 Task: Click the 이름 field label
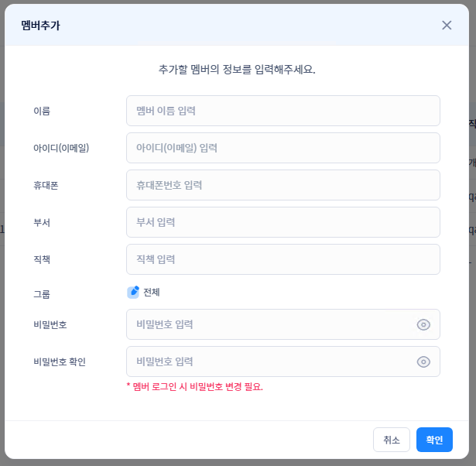(42, 111)
